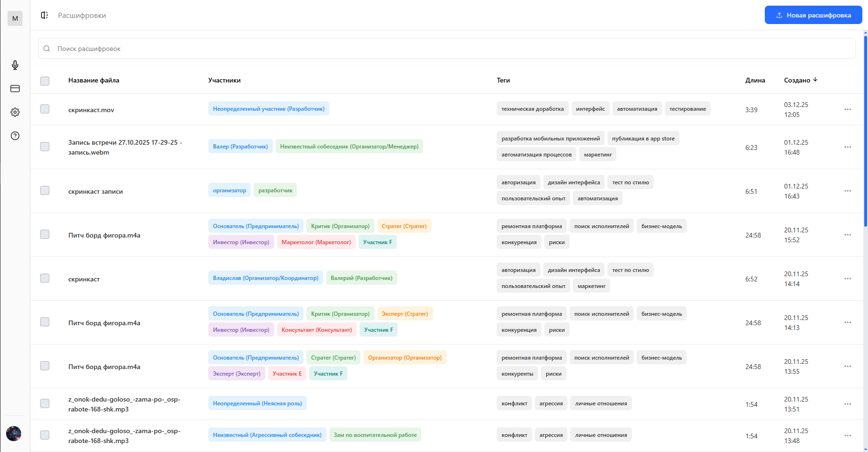Image resolution: width=868 pixels, height=452 pixels.
Task: Open more options for mp3 row created 13:48
Action: (848, 436)
